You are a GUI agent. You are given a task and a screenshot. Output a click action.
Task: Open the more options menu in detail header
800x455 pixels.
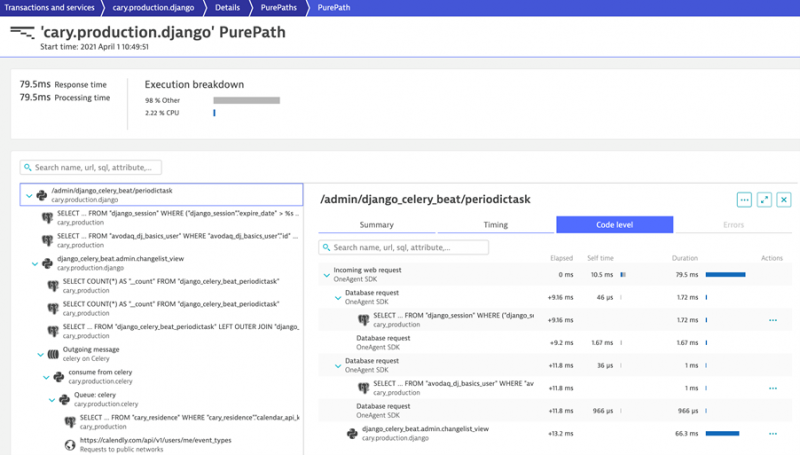tap(744, 200)
